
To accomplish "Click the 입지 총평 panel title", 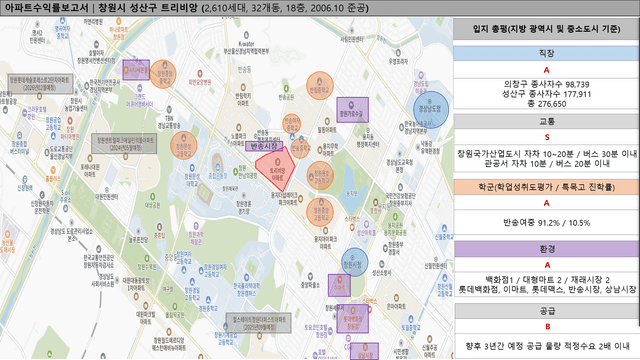I will pyautogui.click(x=546, y=29).
